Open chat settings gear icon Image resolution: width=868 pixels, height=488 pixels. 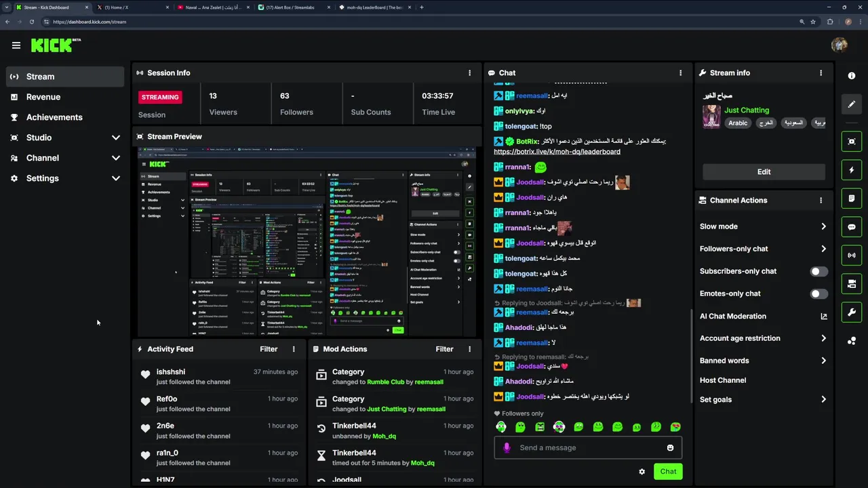[642, 472]
